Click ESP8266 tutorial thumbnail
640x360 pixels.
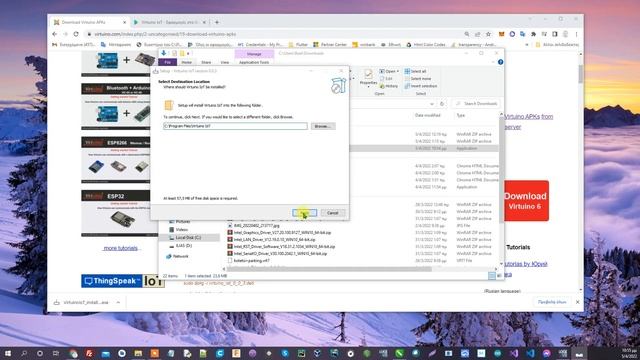tap(116, 160)
